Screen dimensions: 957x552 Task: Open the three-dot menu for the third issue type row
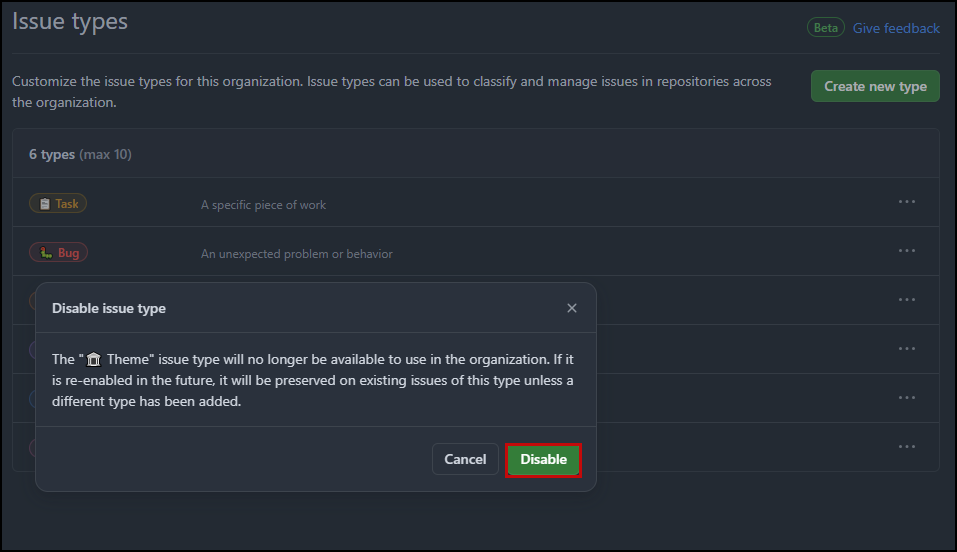(x=906, y=300)
